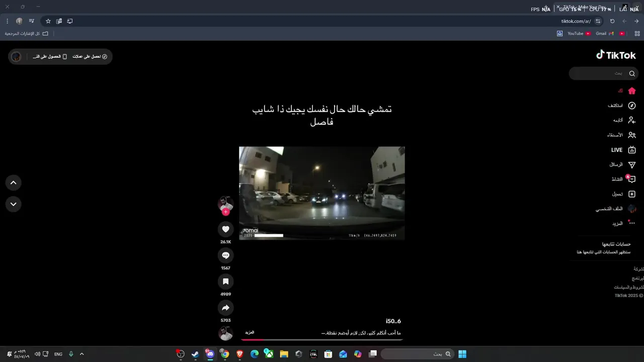Switch ENG input language in tray

58,354
